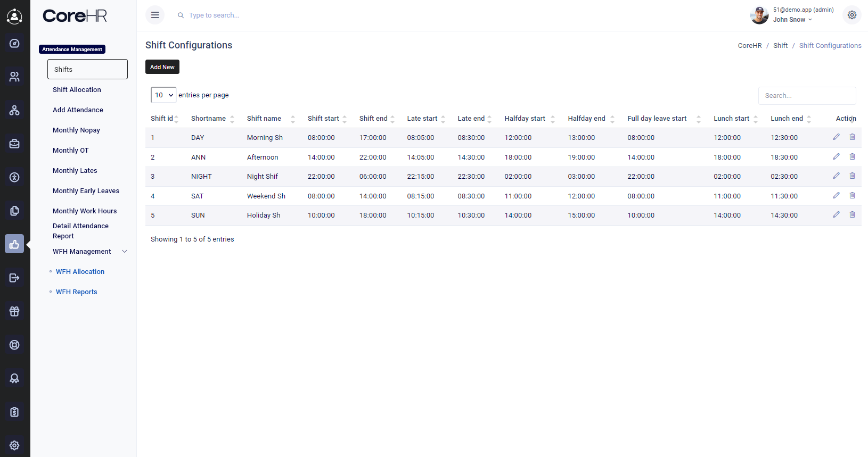868x457 pixels.
Task: Open the logout arrow sidebar icon
Action: click(14, 278)
